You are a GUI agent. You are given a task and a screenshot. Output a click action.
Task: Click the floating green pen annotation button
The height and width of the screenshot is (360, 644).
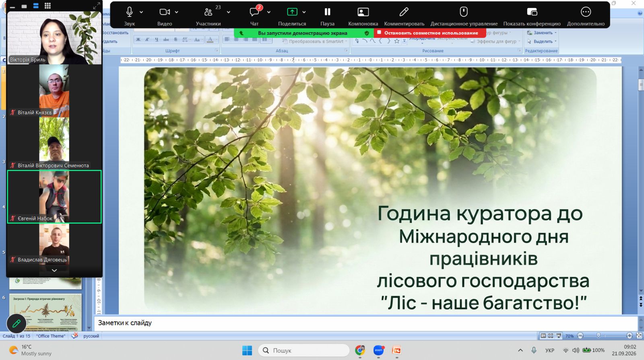pos(17,323)
